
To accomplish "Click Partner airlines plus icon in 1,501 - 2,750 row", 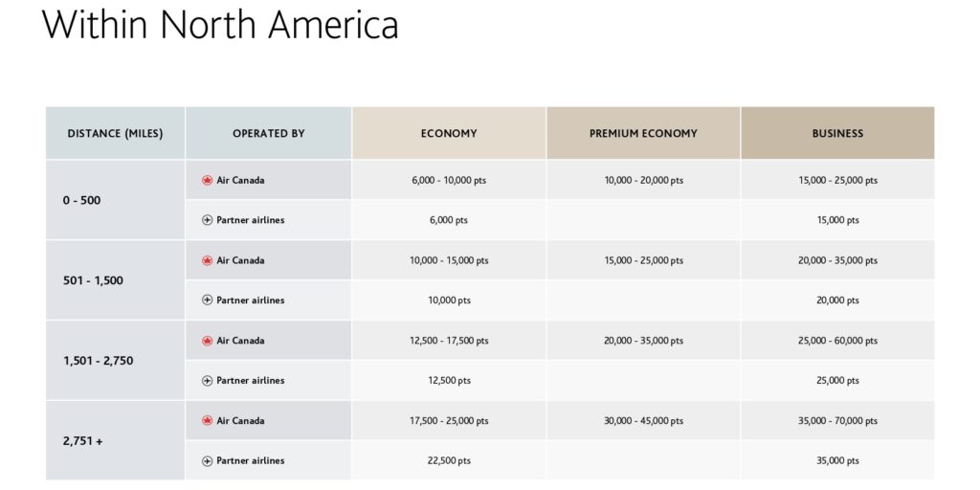I will click(208, 381).
